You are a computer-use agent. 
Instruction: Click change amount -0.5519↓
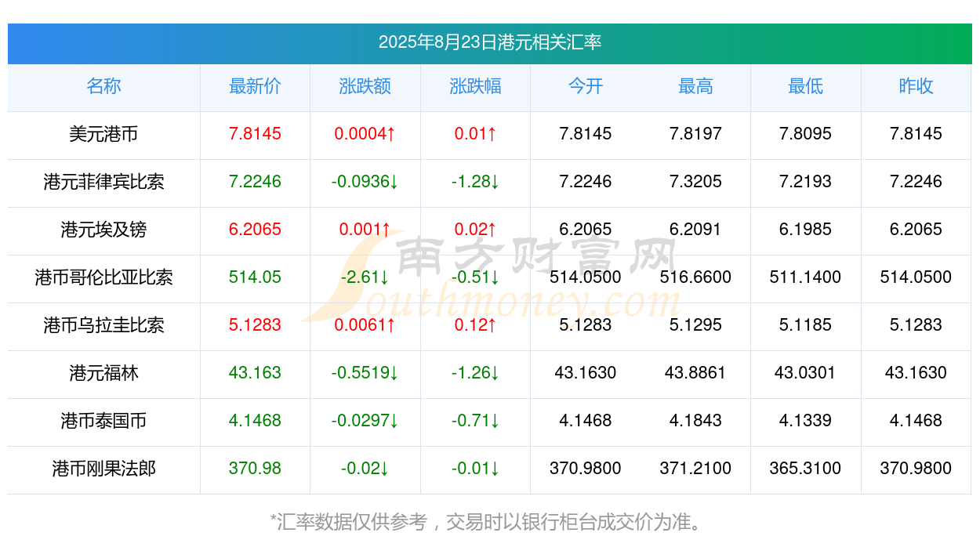pos(365,373)
